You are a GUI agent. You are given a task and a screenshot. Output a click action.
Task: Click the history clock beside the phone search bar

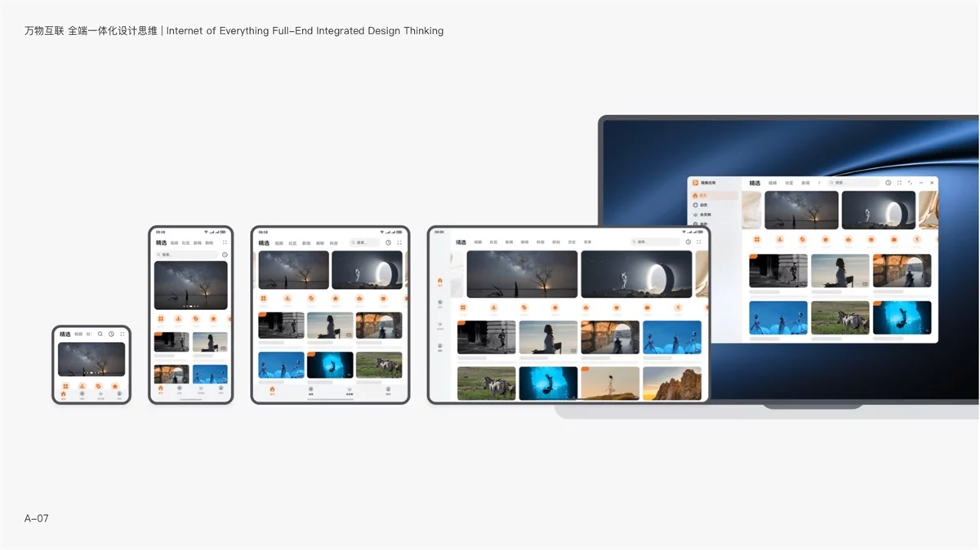click(x=225, y=255)
